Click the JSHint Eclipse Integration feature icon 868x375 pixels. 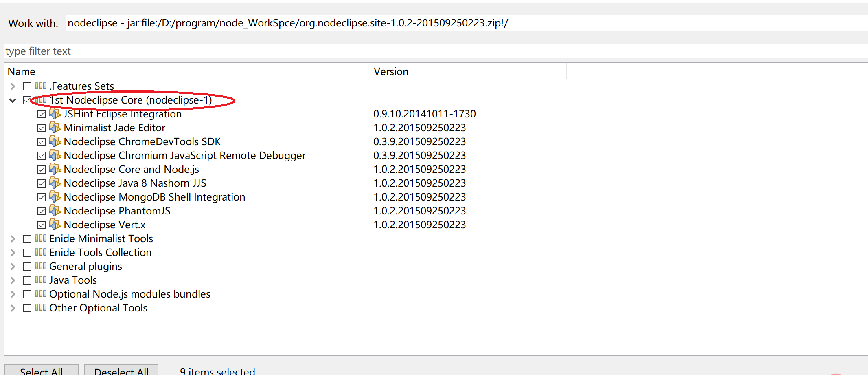pos(55,114)
